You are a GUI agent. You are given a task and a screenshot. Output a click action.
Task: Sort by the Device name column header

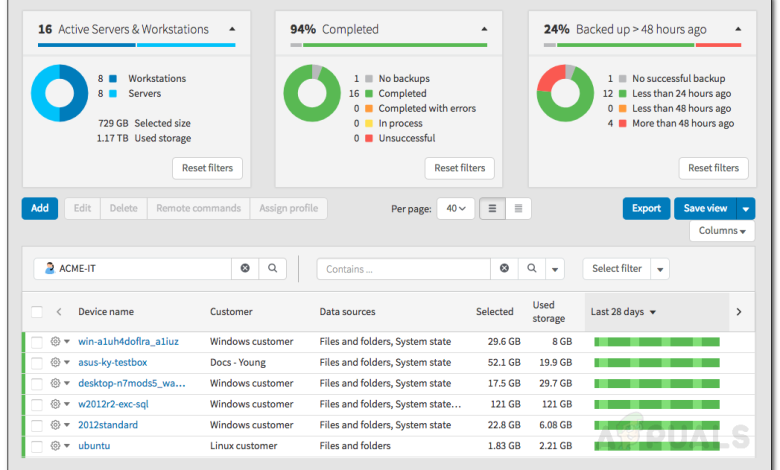(106, 312)
